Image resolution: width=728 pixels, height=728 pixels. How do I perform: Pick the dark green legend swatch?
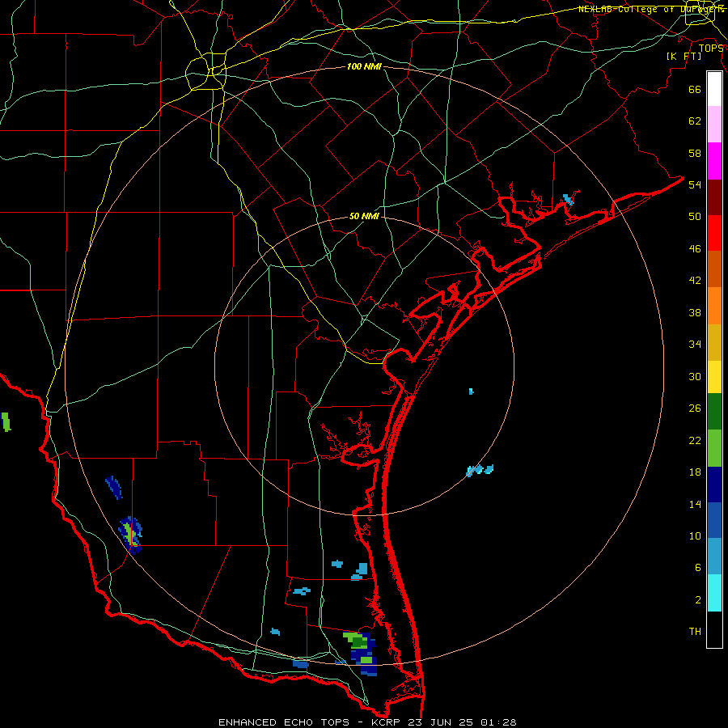click(x=714, y=412)
